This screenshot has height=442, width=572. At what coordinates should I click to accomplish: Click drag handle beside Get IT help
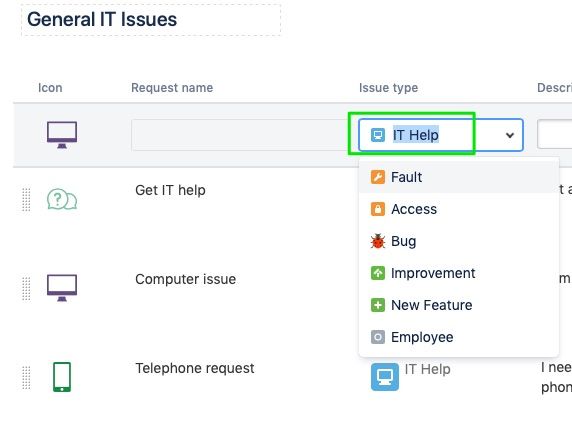point(26,199)
